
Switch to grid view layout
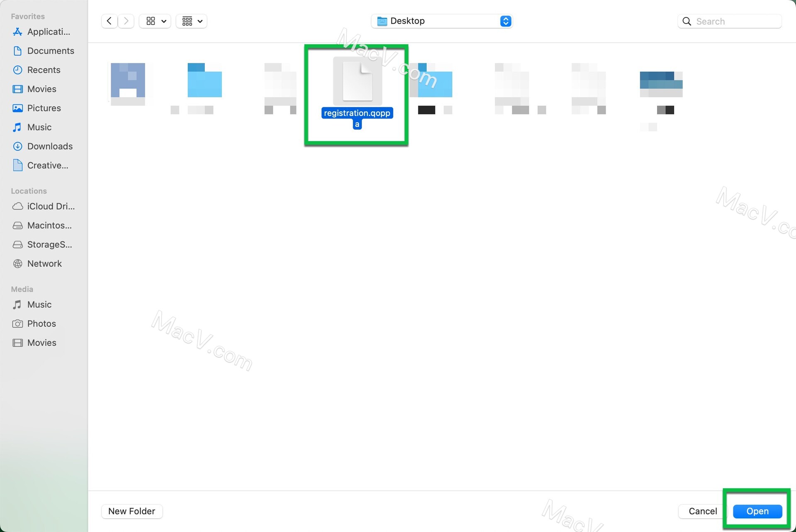(150, 21)
